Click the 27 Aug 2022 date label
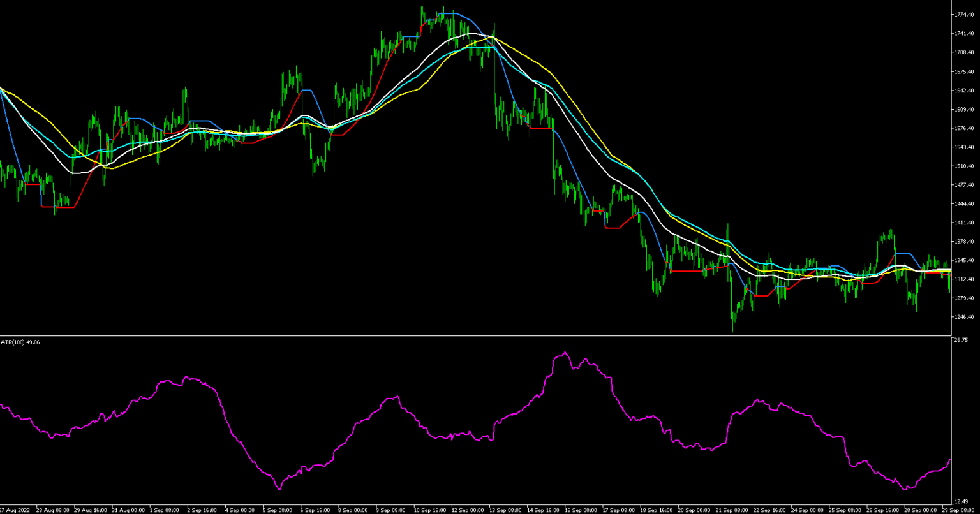 click(x=15, y=510)
